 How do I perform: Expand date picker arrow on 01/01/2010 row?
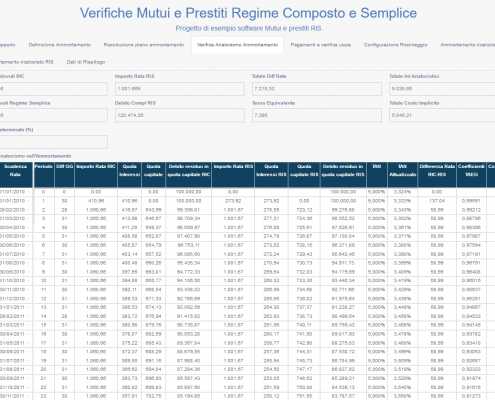[x=28, y=192]
